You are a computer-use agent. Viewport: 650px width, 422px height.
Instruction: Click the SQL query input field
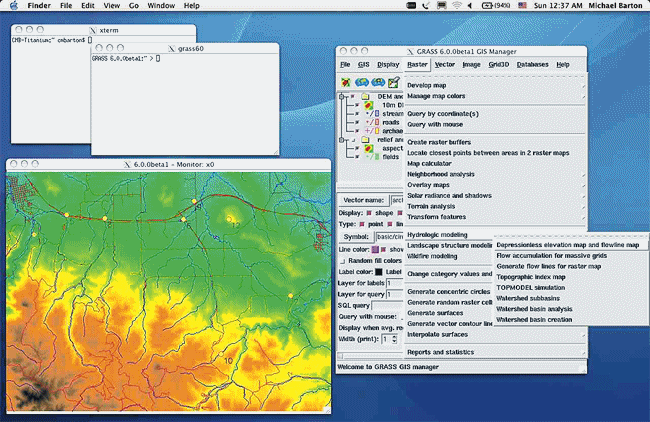387,306
